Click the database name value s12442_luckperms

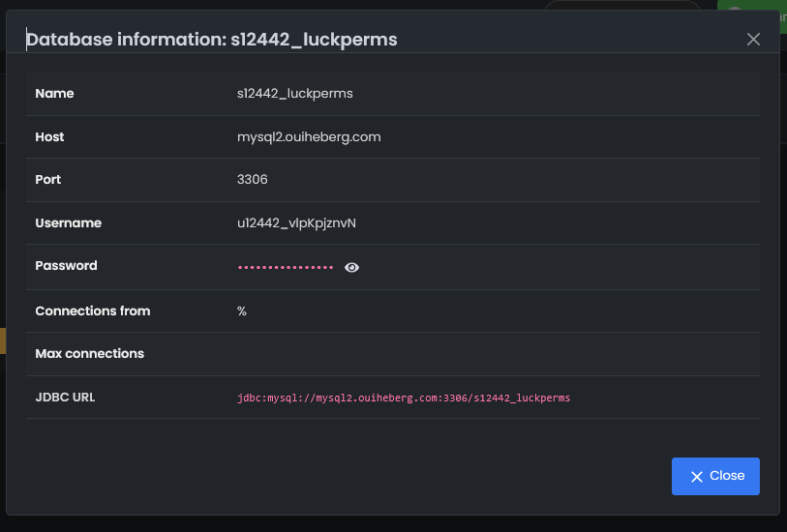point(294,94)
